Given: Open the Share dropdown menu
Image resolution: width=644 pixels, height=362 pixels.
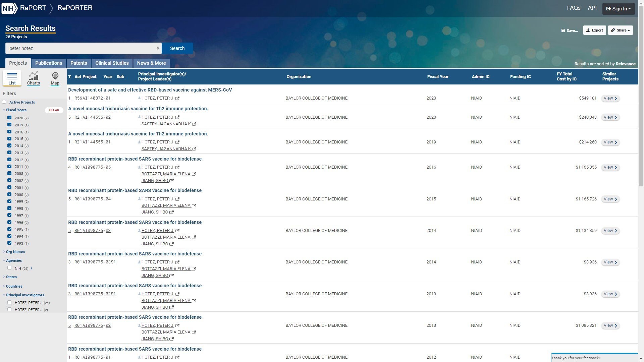Looking at the screenshot, I should [x=620, y=30].
